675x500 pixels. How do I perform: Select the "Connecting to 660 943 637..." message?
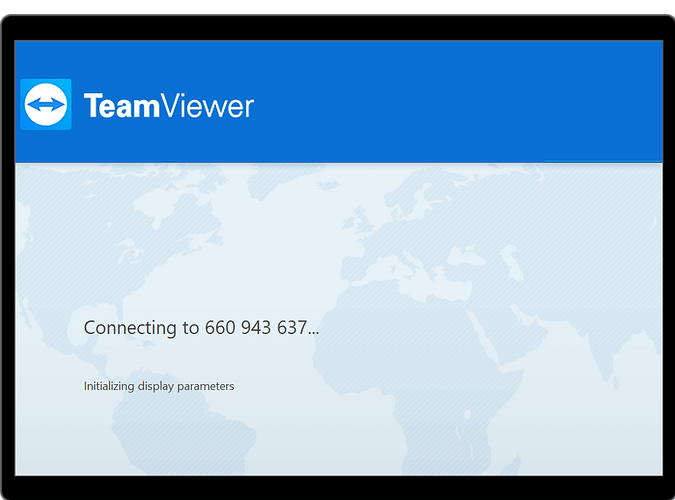click(x=201, y=328)
